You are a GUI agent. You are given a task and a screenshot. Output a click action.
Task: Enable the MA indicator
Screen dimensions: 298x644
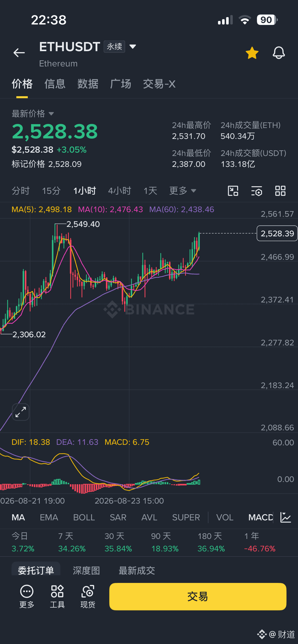point(18,517)
